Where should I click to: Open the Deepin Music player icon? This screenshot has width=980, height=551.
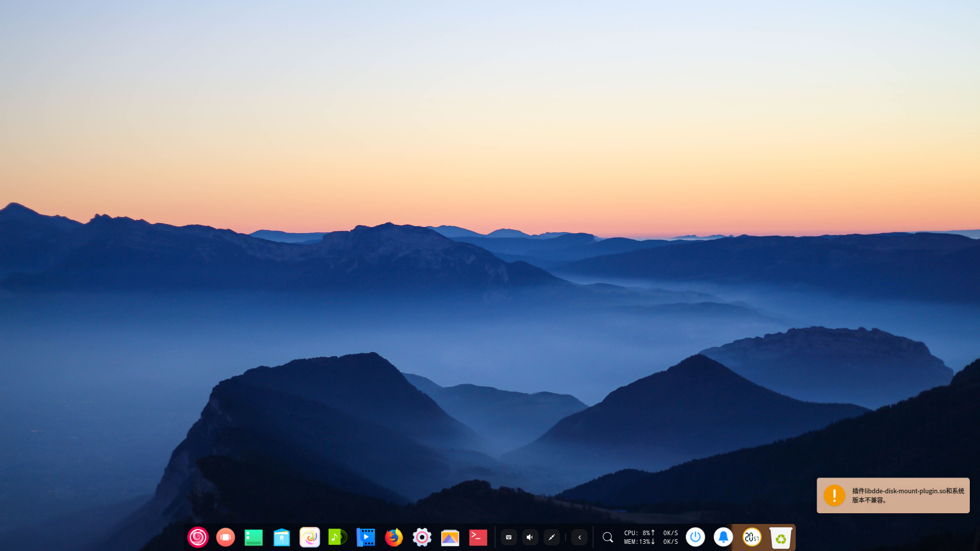(337, 537)
